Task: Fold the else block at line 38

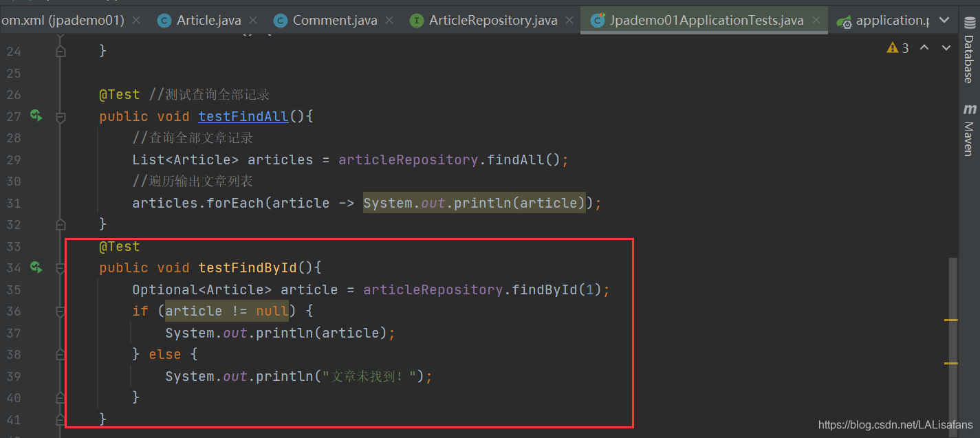Action: point(61,355)
